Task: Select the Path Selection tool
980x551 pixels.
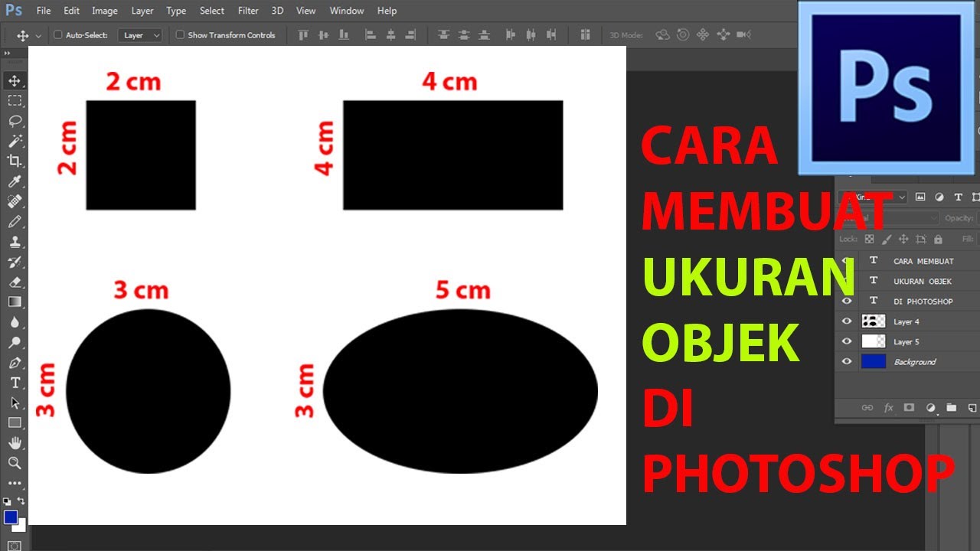Action: click(15, 403)
